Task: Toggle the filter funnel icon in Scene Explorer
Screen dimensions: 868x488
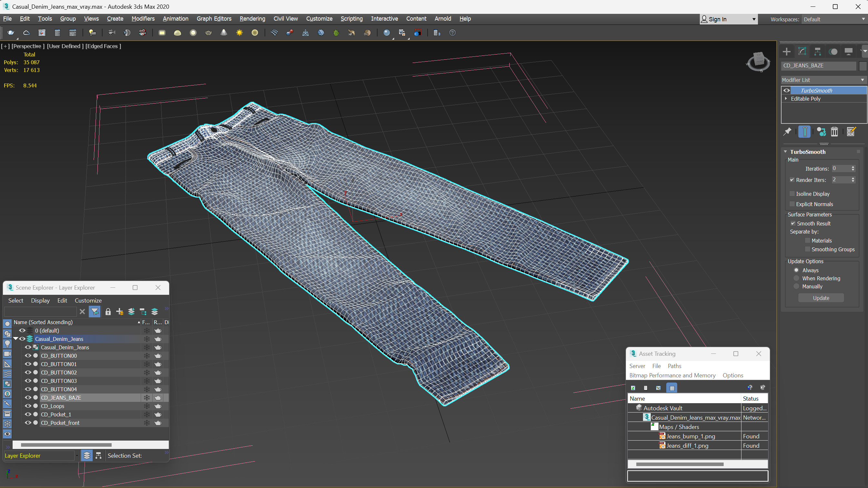Action: tap(95, 312)
